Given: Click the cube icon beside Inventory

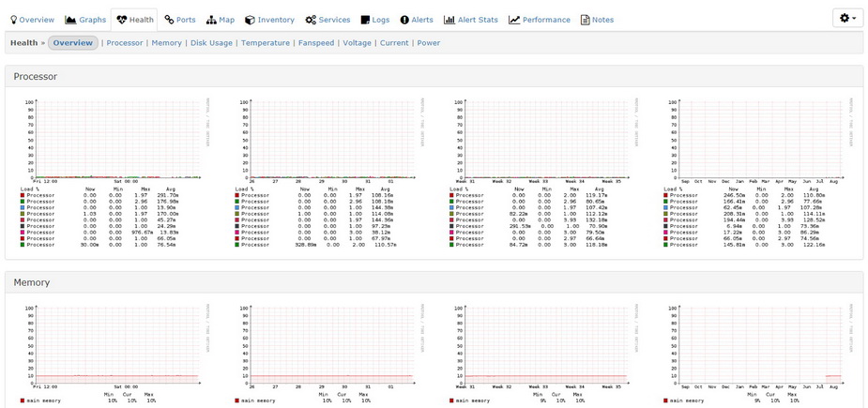Looking at the screenshot, I should coord(250,20).
